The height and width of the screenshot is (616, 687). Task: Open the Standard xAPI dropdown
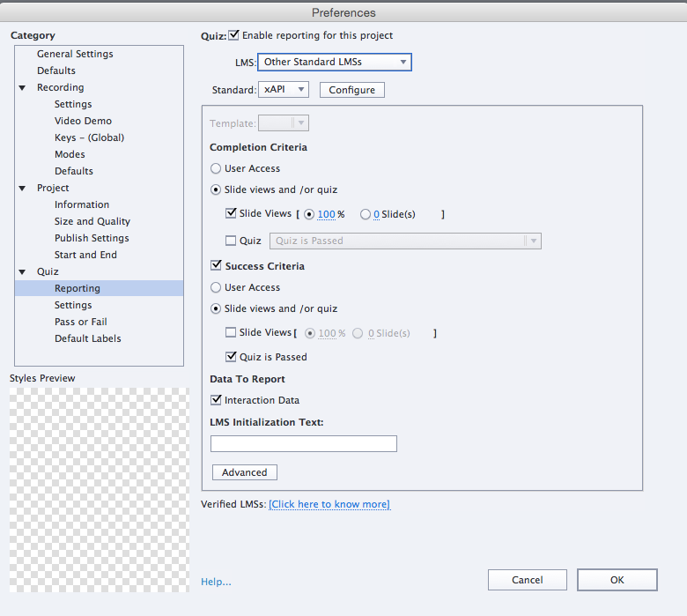click(x=283, y=89)
